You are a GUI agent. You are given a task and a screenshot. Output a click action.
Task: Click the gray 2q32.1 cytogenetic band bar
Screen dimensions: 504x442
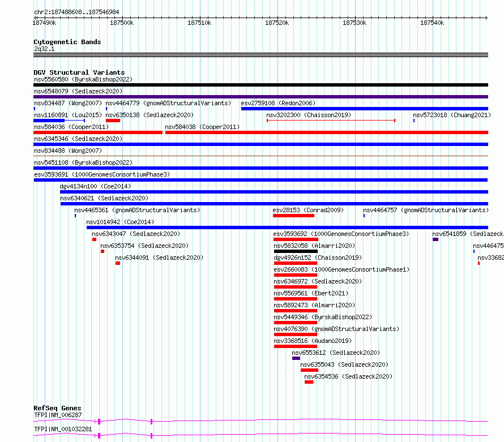click(x=260, y=55)
